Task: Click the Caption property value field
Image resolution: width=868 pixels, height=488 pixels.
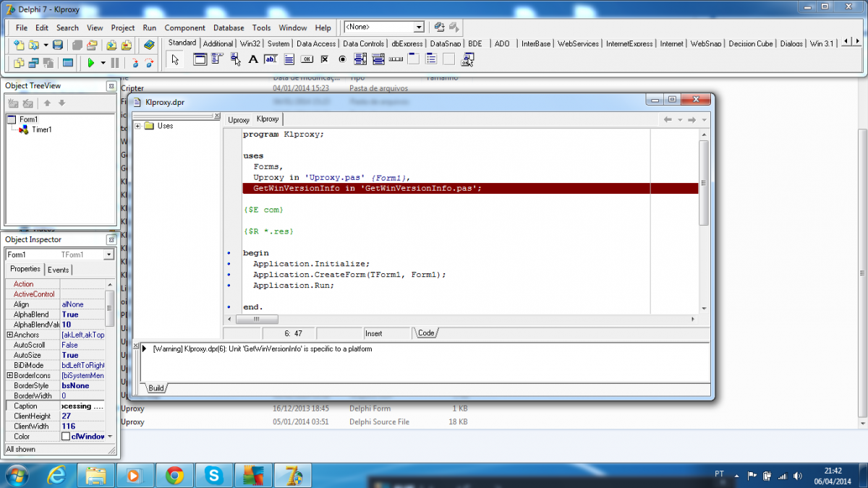Action: 82,406
